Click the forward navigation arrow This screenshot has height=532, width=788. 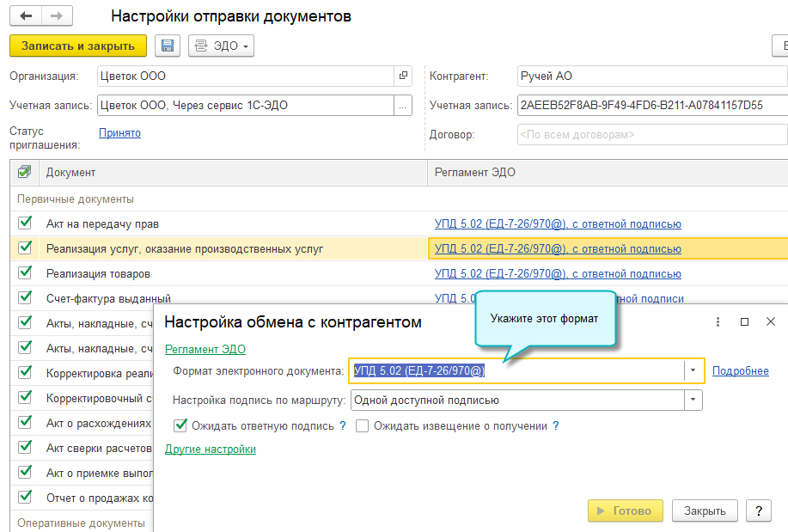pyautogui.click(x=57, y=16)
